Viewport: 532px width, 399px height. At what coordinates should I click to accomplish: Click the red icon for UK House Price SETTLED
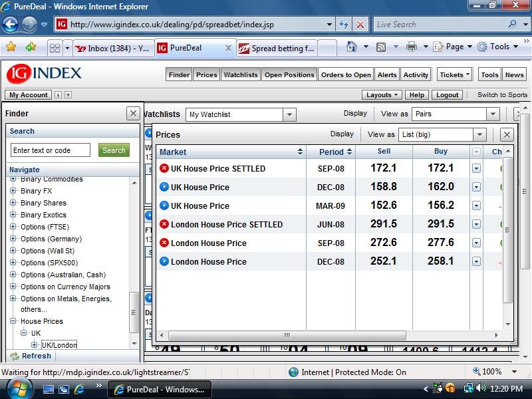coord(164,168)
